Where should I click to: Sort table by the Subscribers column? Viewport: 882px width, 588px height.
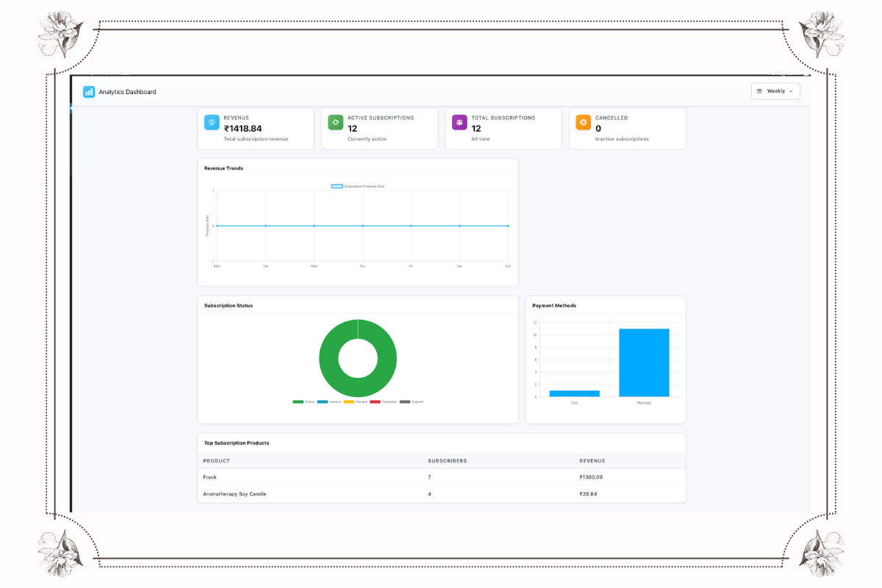click(447, 461)
